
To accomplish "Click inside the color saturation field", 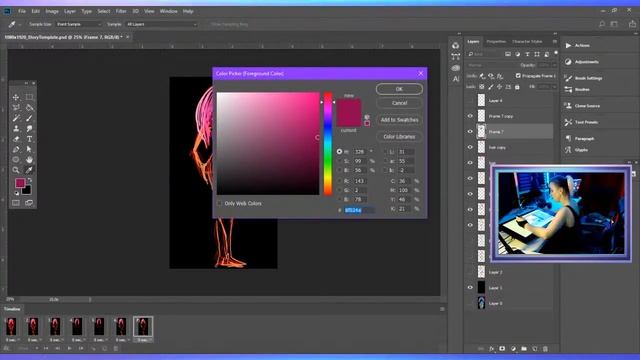I will (x=268, y=144).
